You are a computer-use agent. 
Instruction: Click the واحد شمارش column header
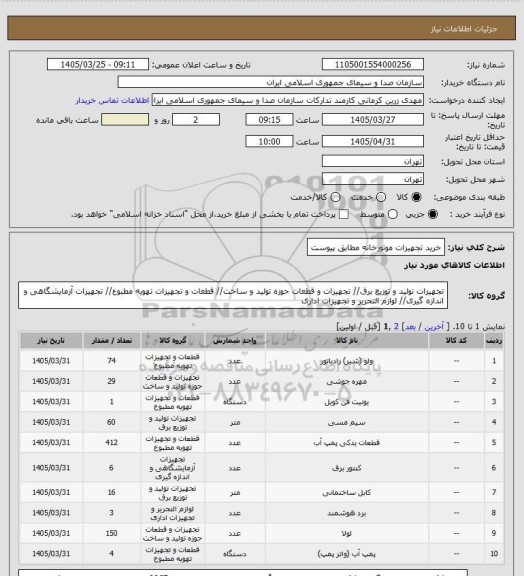click(x=235, y=341)
